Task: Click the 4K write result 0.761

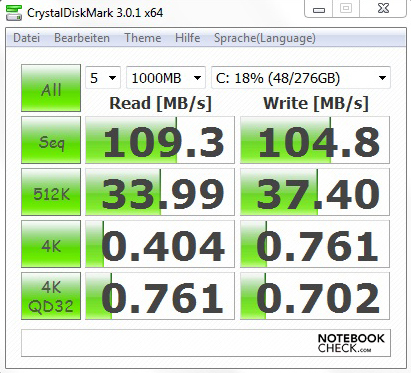Action: coord(315,244)
